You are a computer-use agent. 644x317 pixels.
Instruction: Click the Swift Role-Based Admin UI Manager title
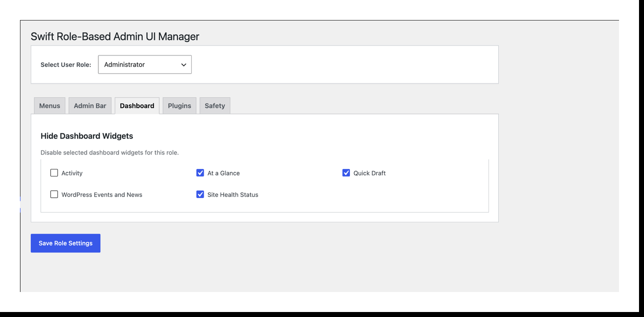tap(115, 36)
